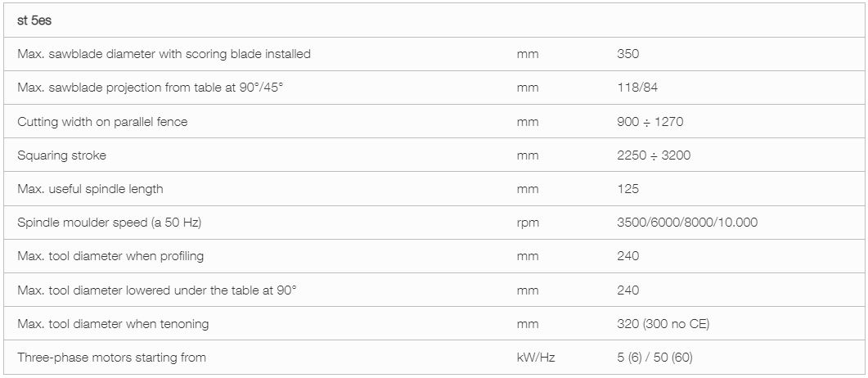Click the 'st 5es' table header
The height and width of the screenshot is (378, 868).
[34, 20]
